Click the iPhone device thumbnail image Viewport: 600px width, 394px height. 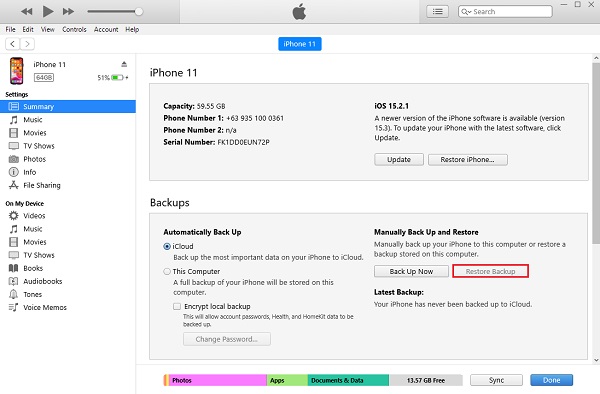pyautogui.click(x=16, y=71)
